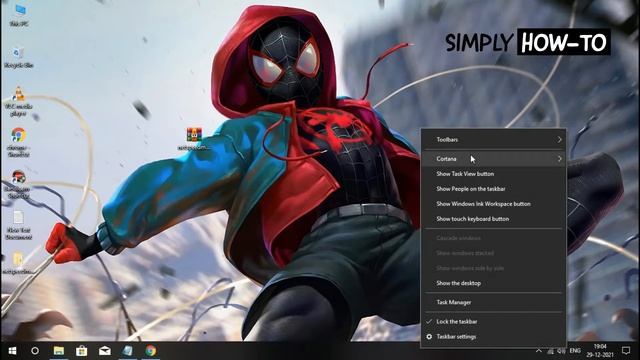
Task: Open the clock showing 19:04
Action: 600,351
